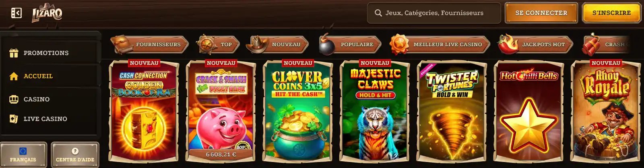Click the Lizaro logo
The height and width of the screenshot is (168, 644).
(47, 13)
